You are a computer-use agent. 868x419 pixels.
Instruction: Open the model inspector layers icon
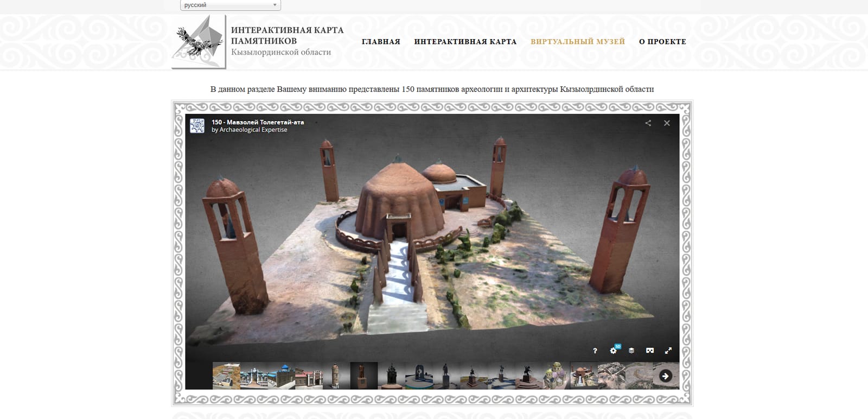[631, 351]
